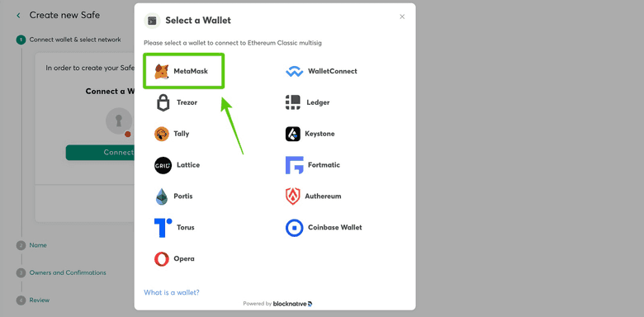Click the Ledger wallet label
The height and width of the screenshot is (317, 644).
[x=318, y=102]
